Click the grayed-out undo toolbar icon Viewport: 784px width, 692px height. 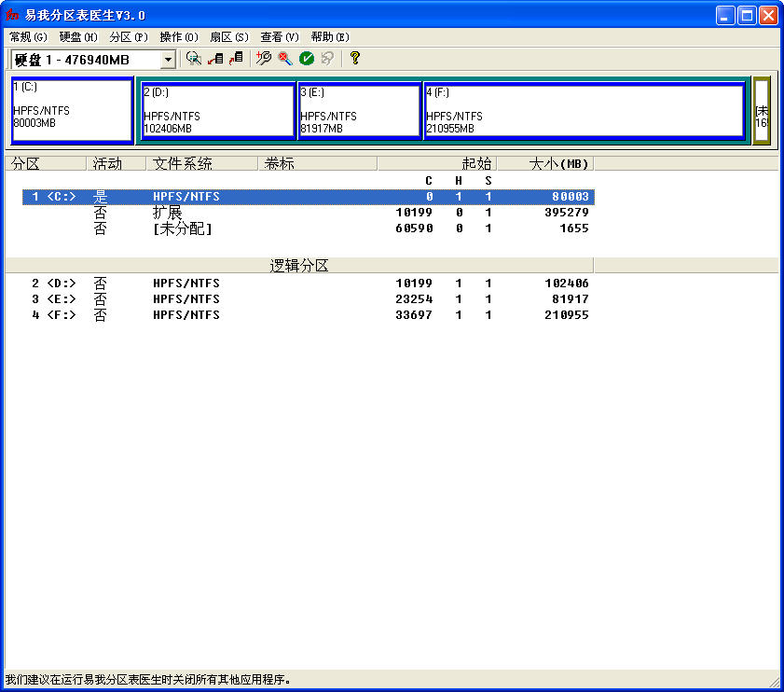point(327,59)
